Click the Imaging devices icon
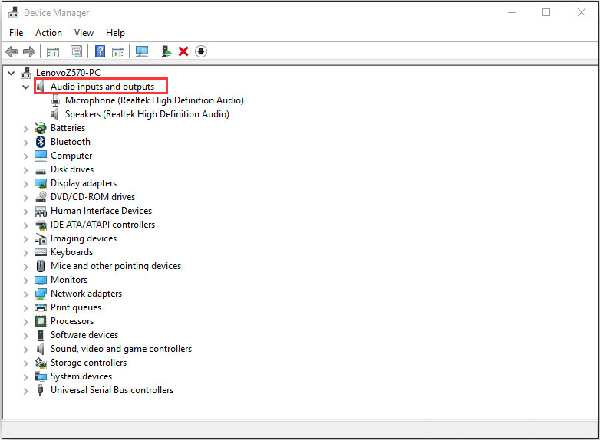The height and width of the screenshot is (440, 600). coord(41,238)
